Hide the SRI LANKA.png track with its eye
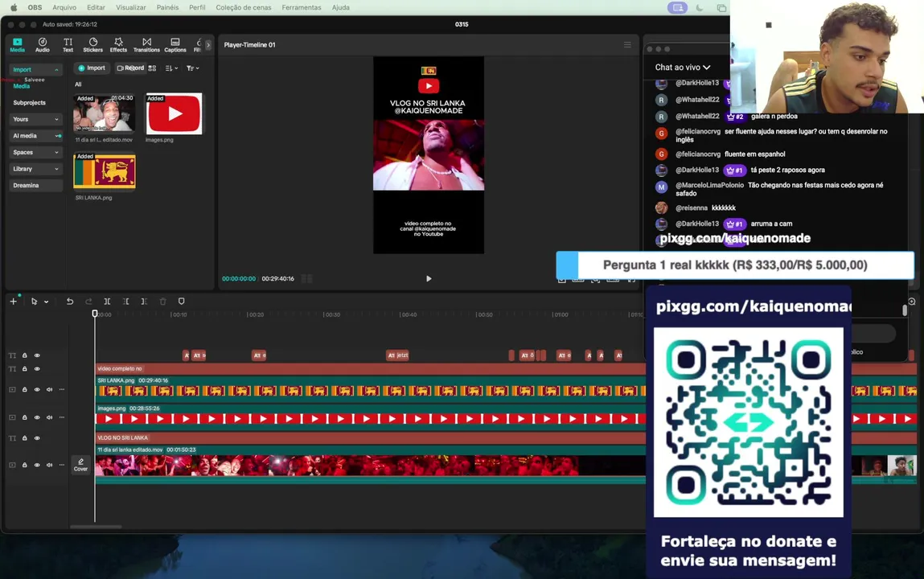 pos(36,389)
